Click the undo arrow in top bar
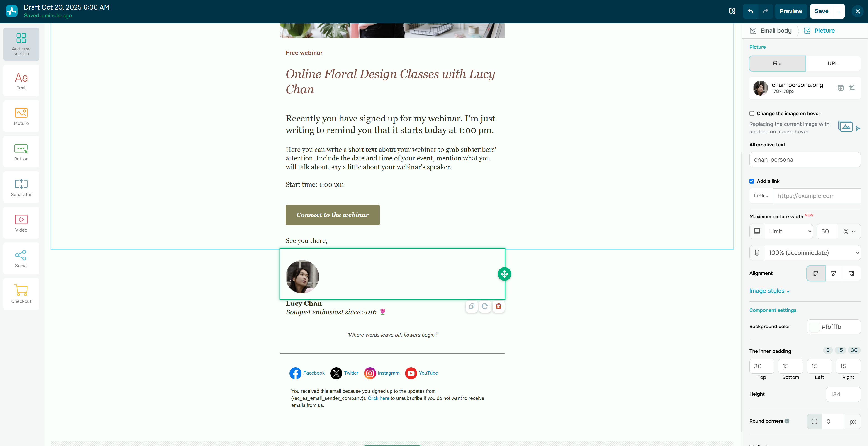 tap(750, 11)
